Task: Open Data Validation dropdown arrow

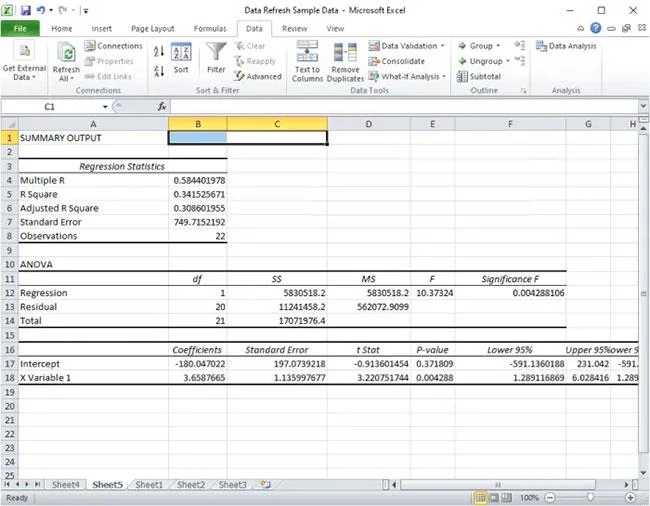Action: click(443, 46)
